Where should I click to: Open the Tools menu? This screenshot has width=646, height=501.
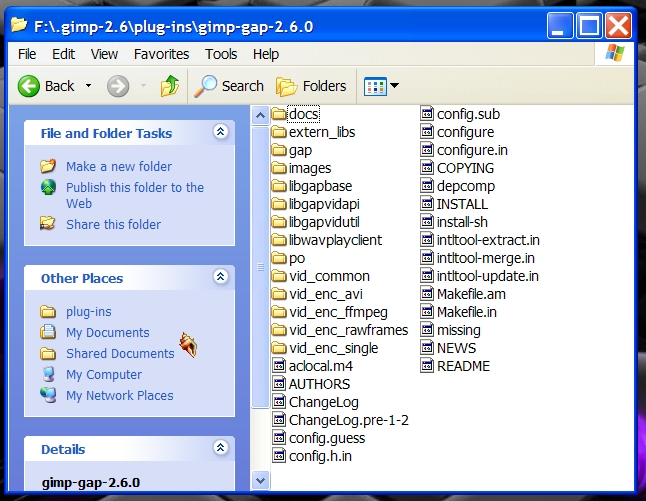pos(221,54)
